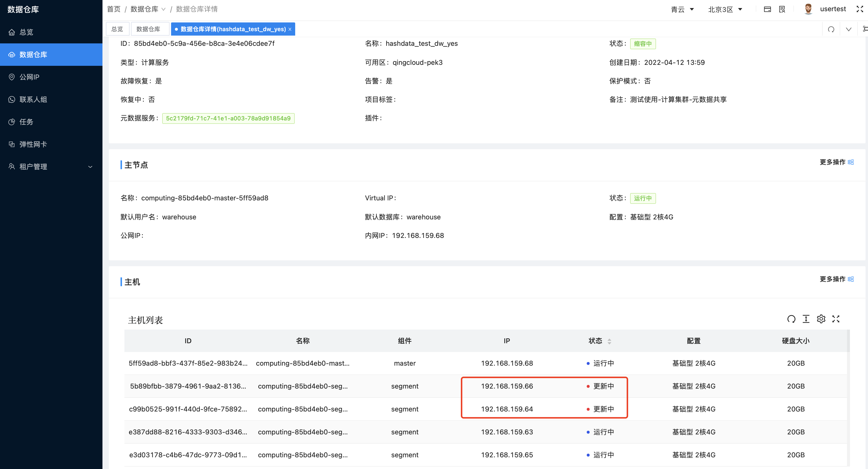Screen dimensions: 868x469
Task: Toggle page fullscreen next to usertest
Action: [860, 9]
